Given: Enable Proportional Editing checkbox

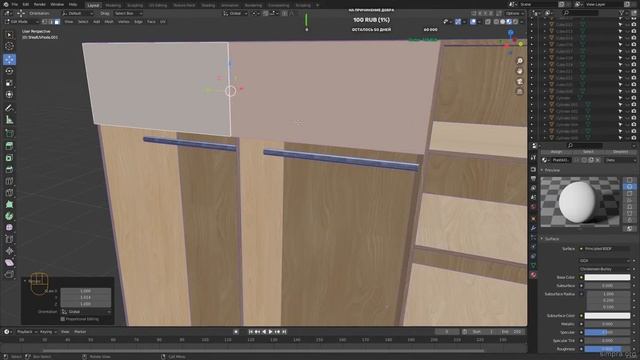Looking at the screenshot, I should [x=63, y=319].
